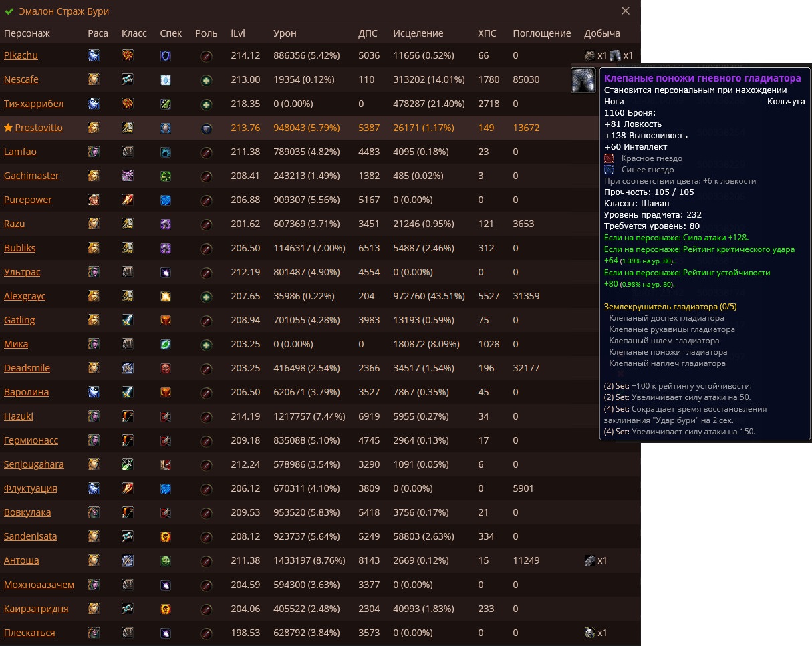Open the Prostovitto character link
Screen dimensions: 812x646
[39, 128]
